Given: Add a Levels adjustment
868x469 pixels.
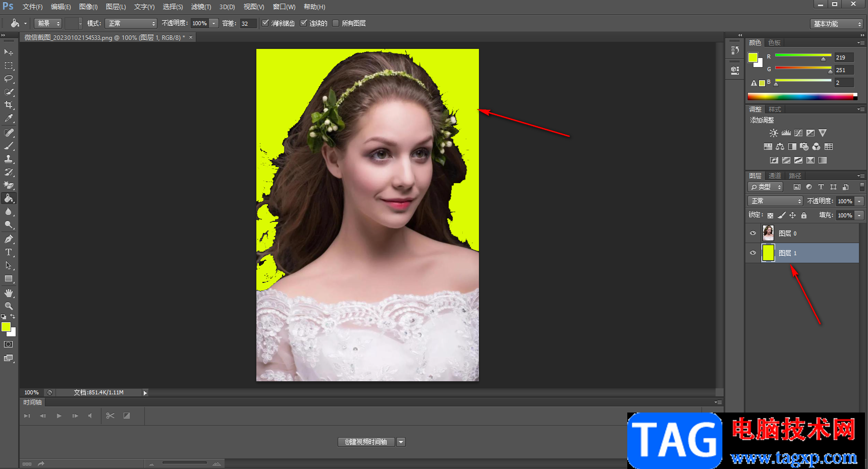Looking at the screenshot, I should pos(786,133).
